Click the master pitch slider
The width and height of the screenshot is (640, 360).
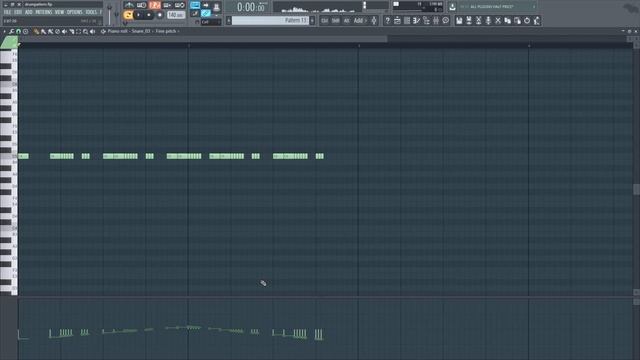click(x=116, y=14)
